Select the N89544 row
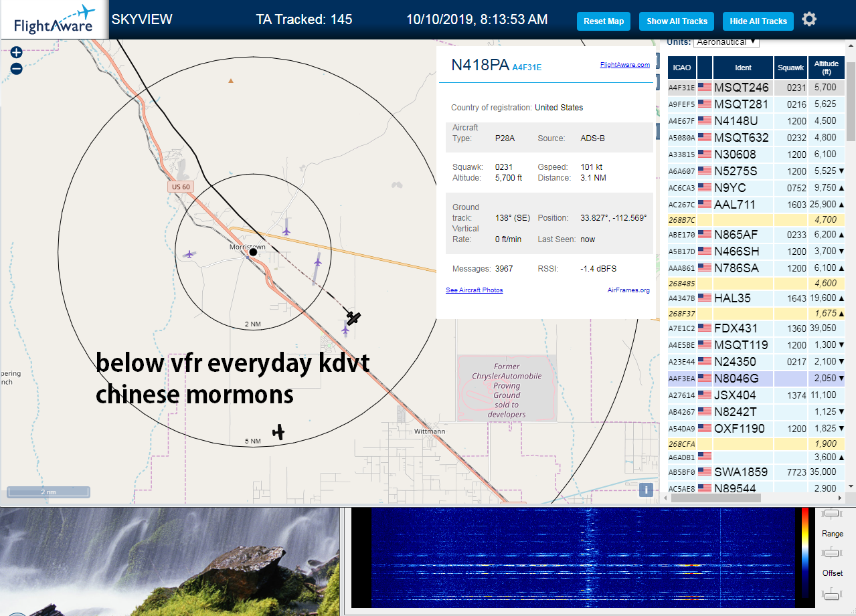The width and height of the screenshot is (856, 616). [x=756, y=488]
